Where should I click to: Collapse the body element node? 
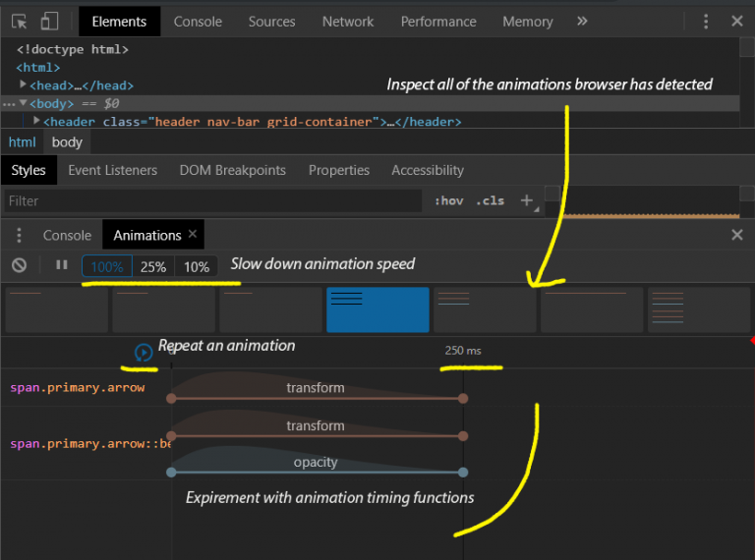pos(23,102)
